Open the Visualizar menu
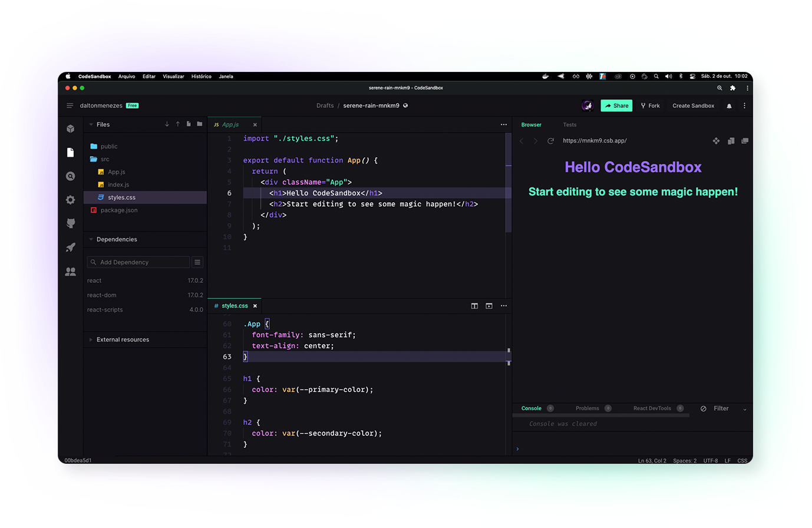The image size is (812, 528). 173,77
